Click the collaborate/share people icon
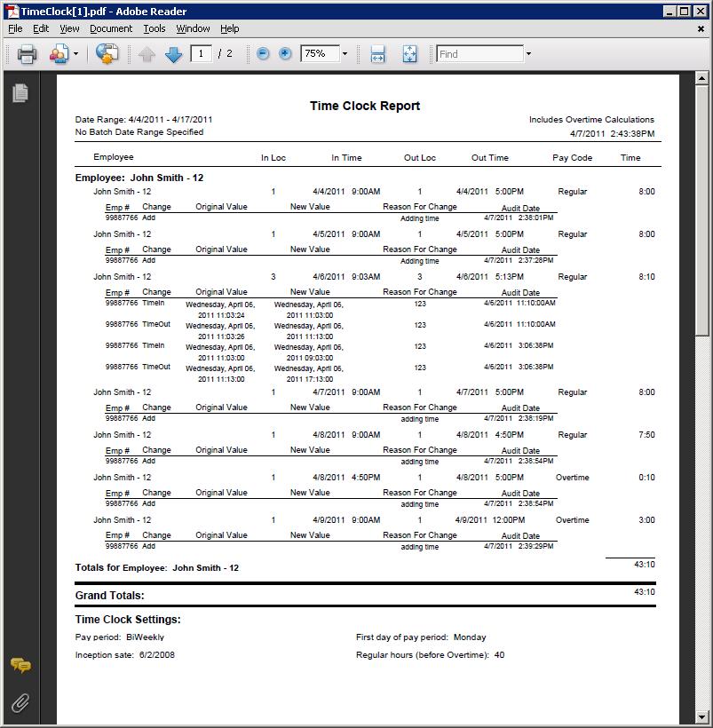The width and height of the screenshot is (713, 728). (59, 54)
